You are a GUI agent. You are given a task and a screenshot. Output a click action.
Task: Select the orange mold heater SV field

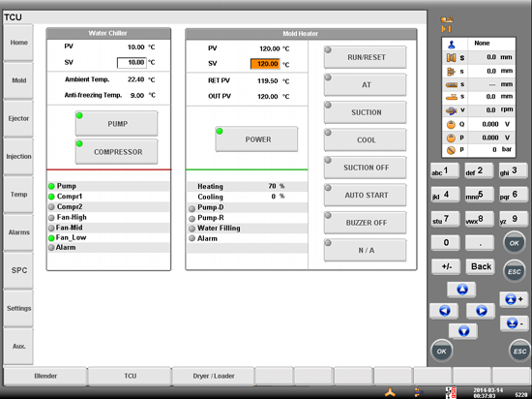(x=265, y=64)
